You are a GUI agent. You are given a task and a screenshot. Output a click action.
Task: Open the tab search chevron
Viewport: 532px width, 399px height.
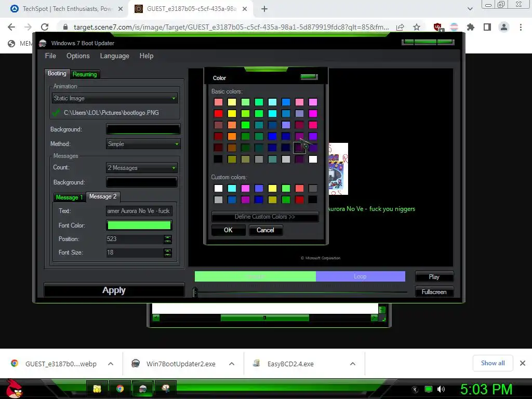tap(470, 9)
